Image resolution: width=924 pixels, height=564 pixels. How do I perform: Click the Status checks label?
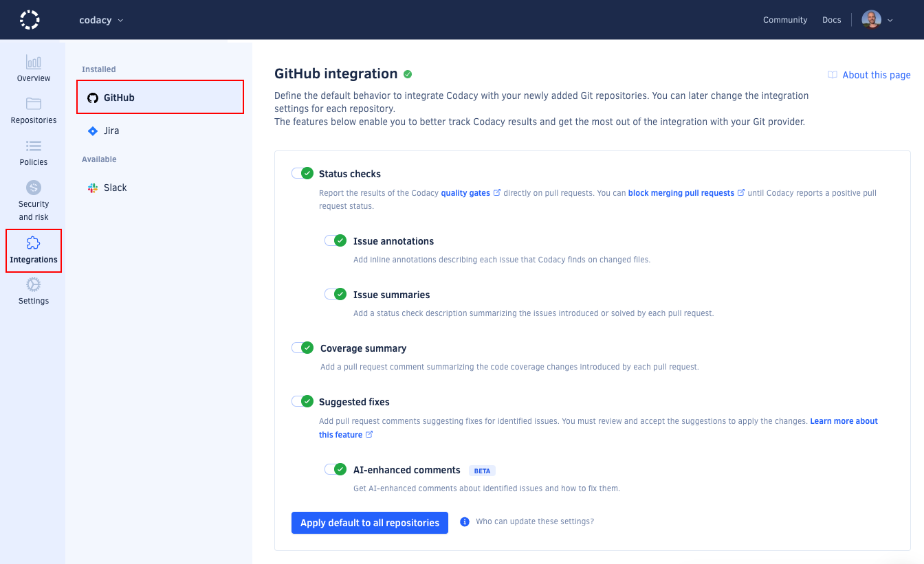pos(350,174)
